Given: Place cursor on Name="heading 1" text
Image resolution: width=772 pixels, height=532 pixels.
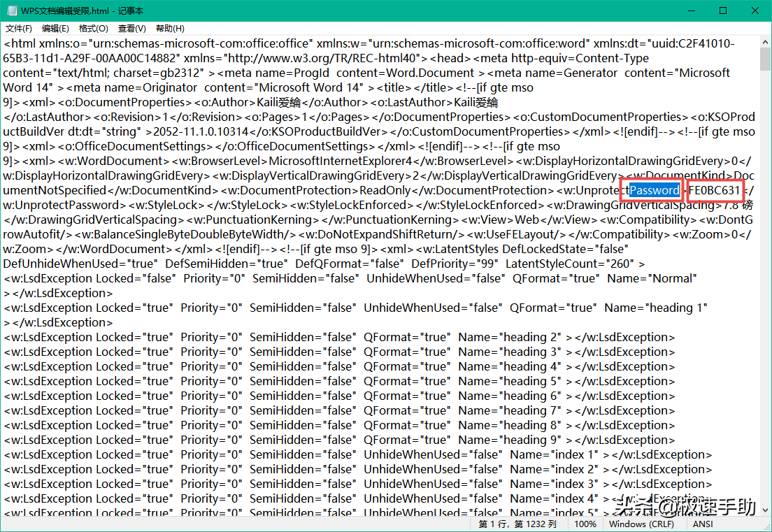Looking at the screenshot, I should [655, 308].
